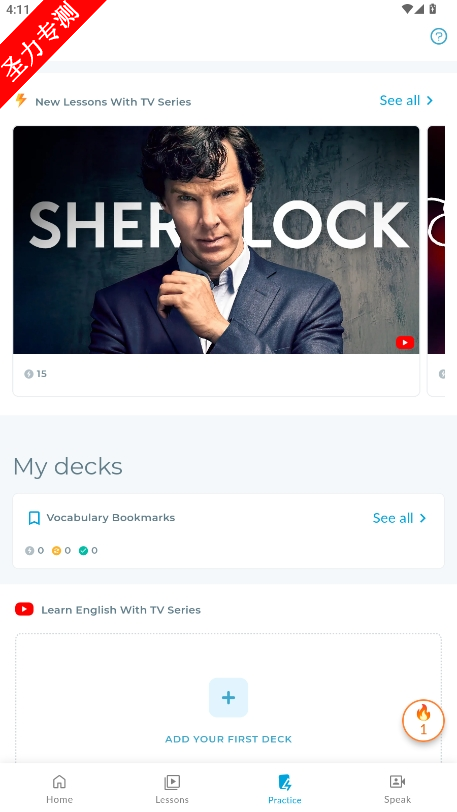Click the YouTube badge on Sherlock thumbnail

coord(405,342)
